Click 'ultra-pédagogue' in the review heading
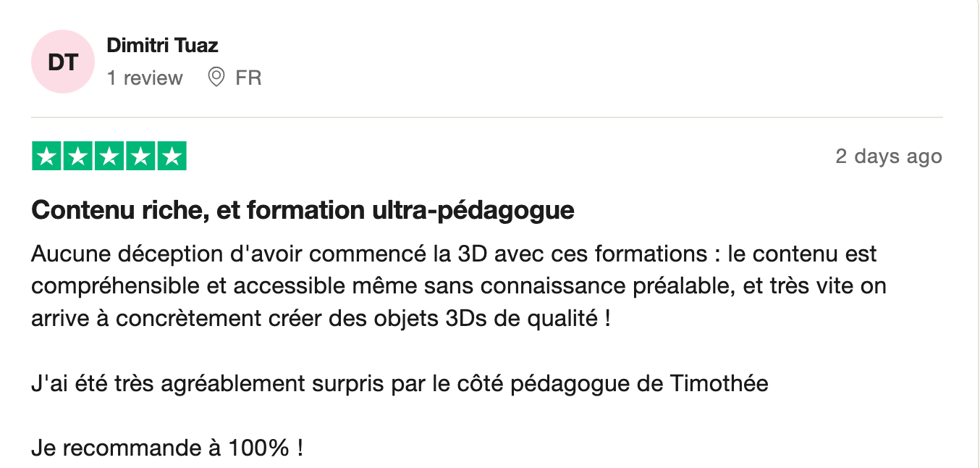980x468 pixels. click(473, 210)
